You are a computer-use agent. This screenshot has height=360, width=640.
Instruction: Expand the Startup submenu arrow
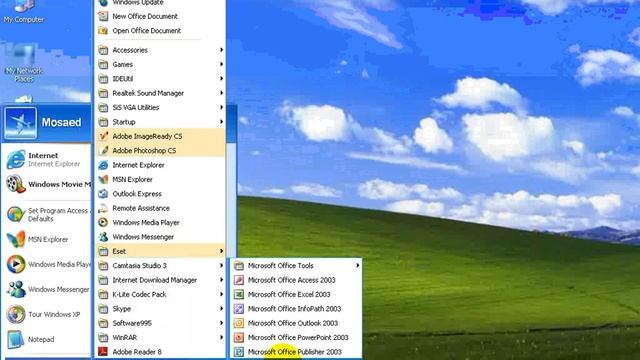click(x=222, y=122)
